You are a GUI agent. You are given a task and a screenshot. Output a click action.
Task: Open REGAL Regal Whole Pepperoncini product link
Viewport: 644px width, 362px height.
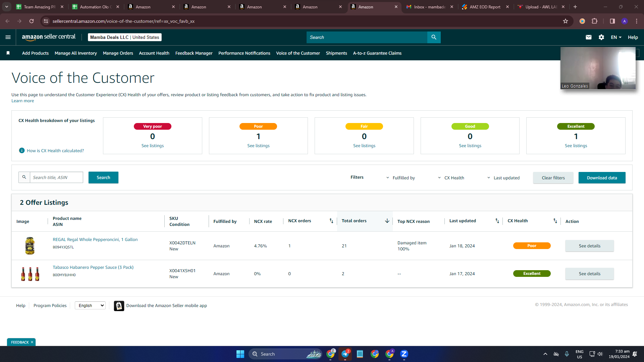point(95,239)
